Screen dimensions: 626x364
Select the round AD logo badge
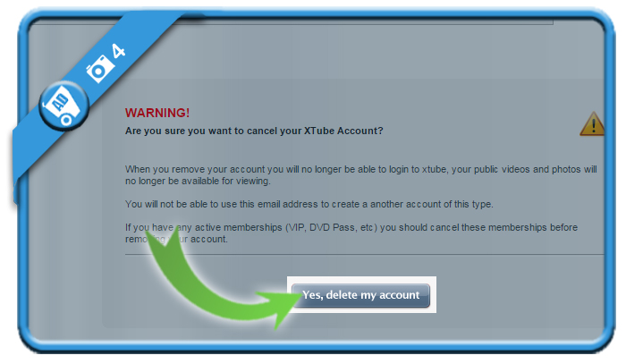coord(63,106)
